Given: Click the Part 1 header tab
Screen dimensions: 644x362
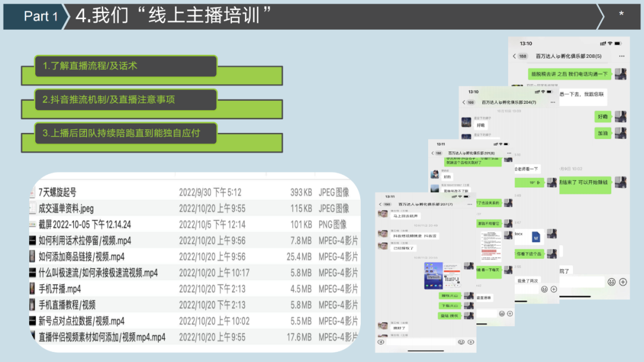Looking at the screenshot, I should point(40,16).
